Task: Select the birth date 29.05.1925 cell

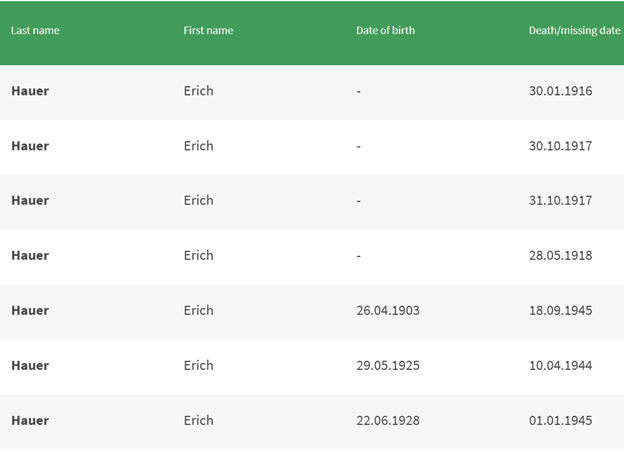Action: (x=388, y=365)
